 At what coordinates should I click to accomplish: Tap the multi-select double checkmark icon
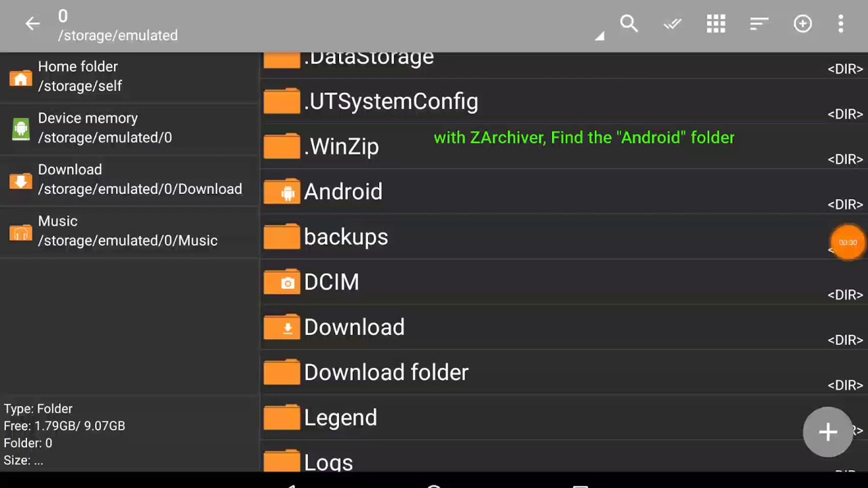click(672, 24)
